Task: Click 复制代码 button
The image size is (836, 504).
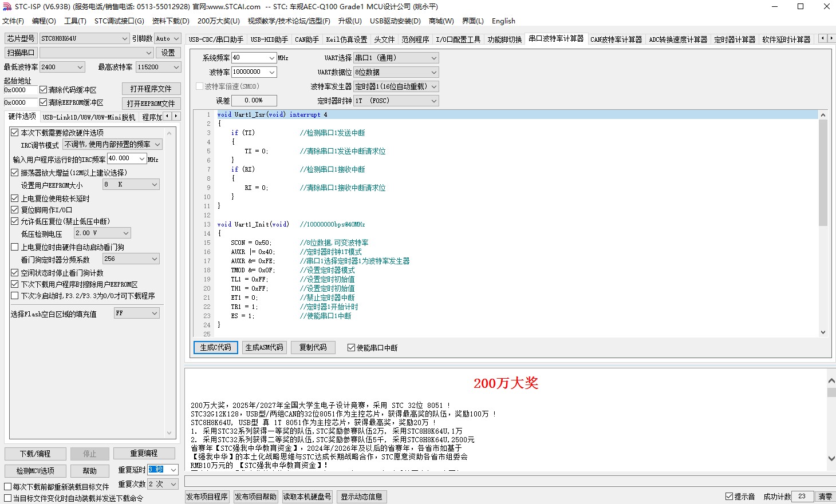Action: pos(313,347)
